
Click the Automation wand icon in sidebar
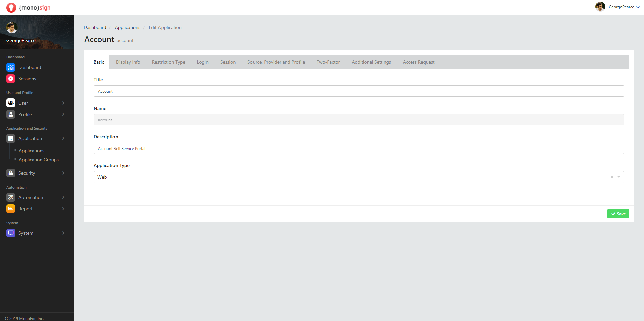tap(11, 197)
